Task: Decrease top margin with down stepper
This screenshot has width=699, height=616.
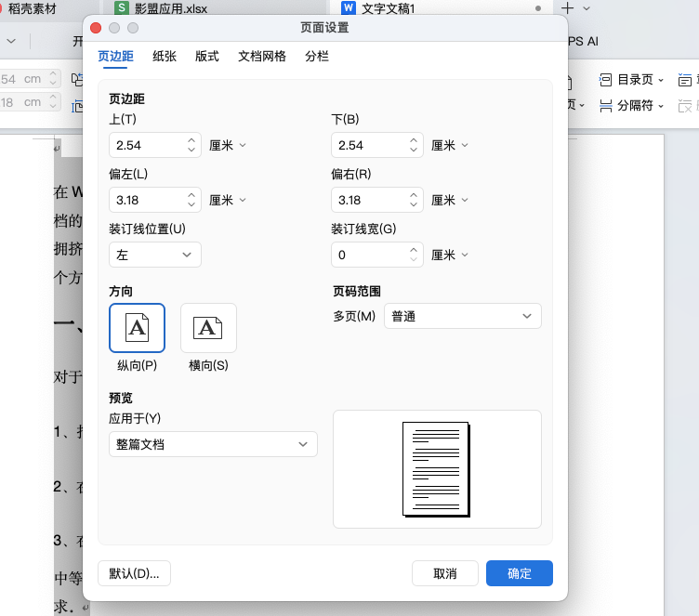Action: [191, 151]
